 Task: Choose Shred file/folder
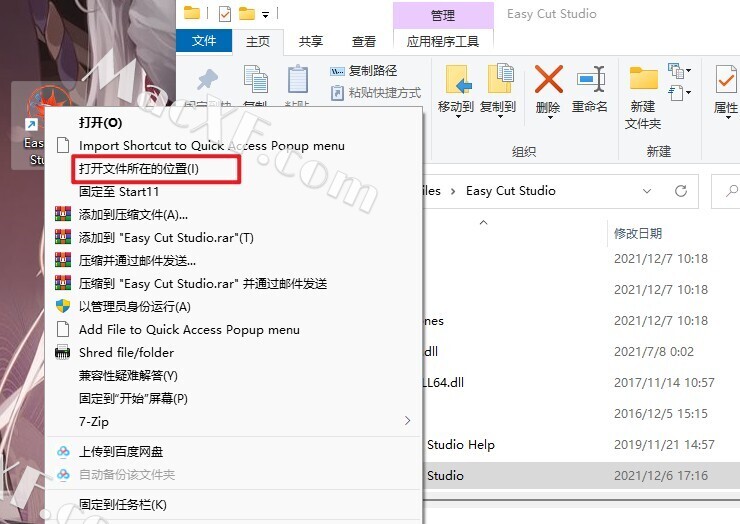234,353
